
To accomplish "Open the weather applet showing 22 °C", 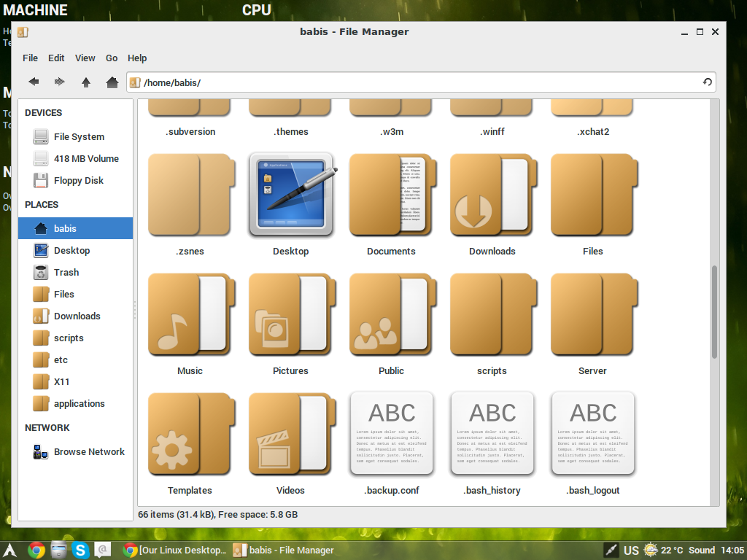I will (663, 551).
